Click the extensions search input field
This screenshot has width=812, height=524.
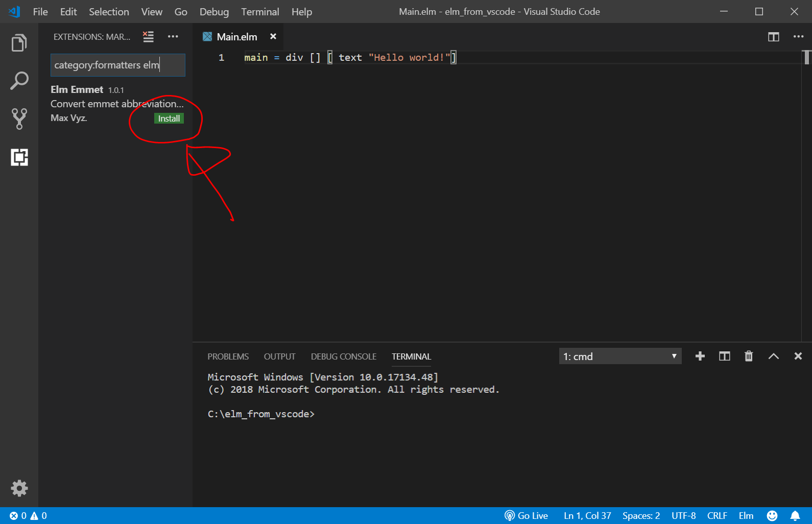tap(117, 65)
